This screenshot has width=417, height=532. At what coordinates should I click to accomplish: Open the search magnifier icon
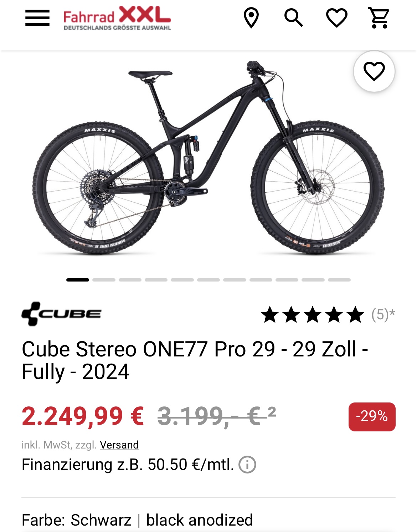pos(294,18)
